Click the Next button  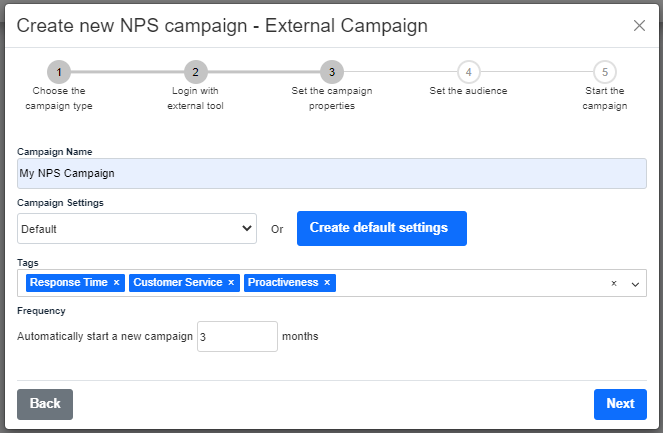[x=620, y=404]
